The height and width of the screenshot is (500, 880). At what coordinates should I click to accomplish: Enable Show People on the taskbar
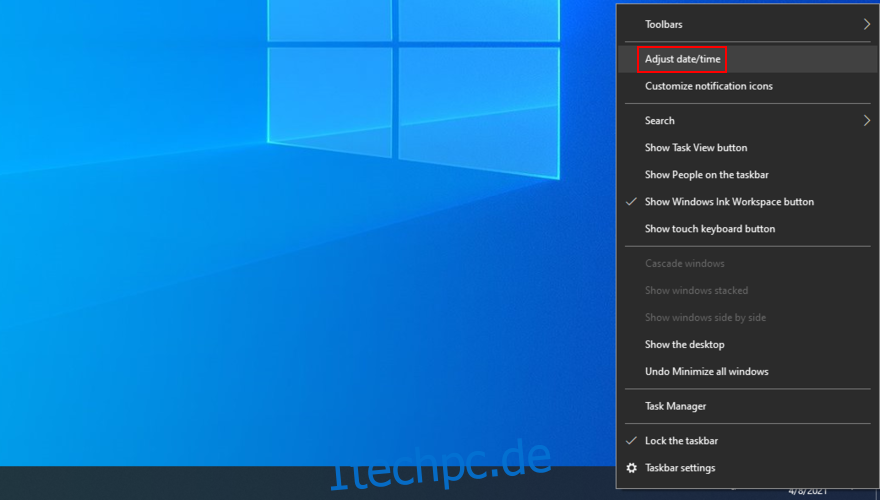point(748,175)
